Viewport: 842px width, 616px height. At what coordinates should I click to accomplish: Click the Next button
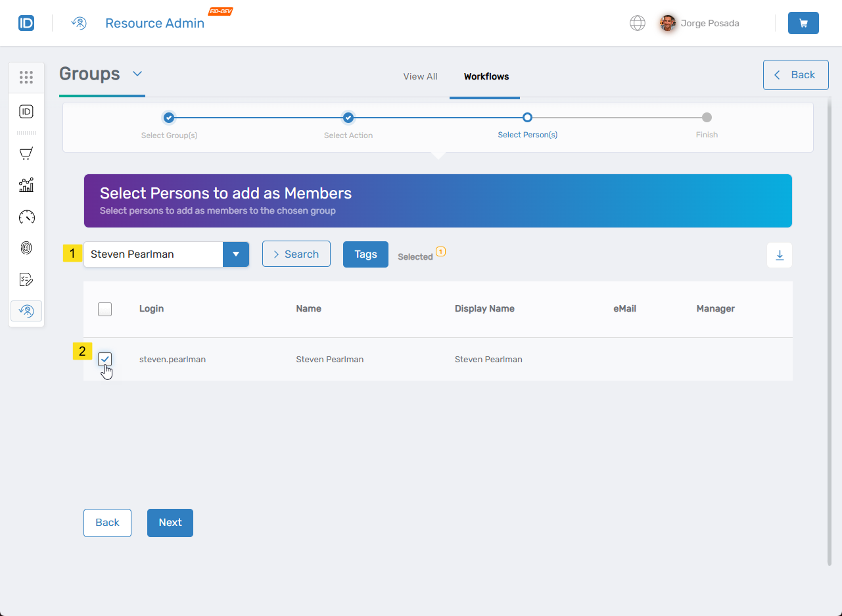(170, 522)
